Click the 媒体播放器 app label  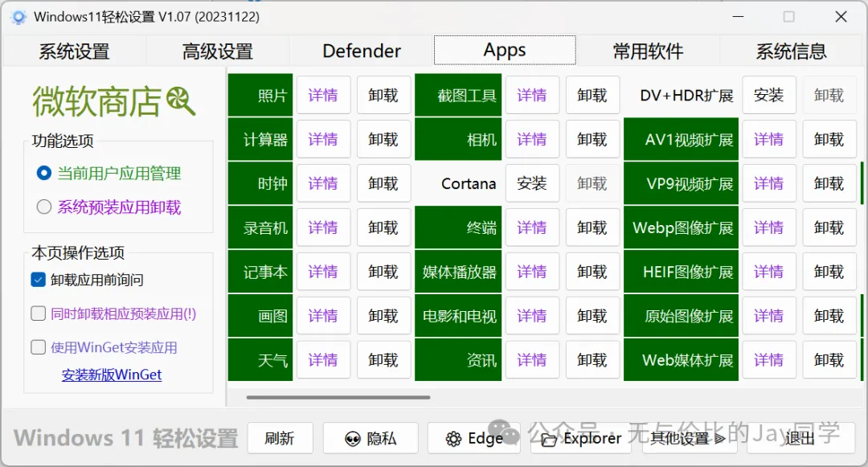tap(458, 272)
